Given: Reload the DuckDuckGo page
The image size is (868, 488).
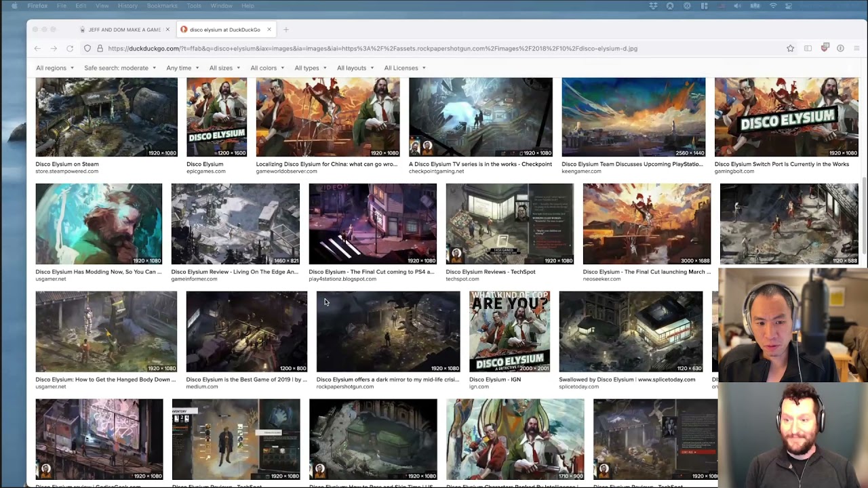Looking at the screenshot, I should tap(70, 49).
